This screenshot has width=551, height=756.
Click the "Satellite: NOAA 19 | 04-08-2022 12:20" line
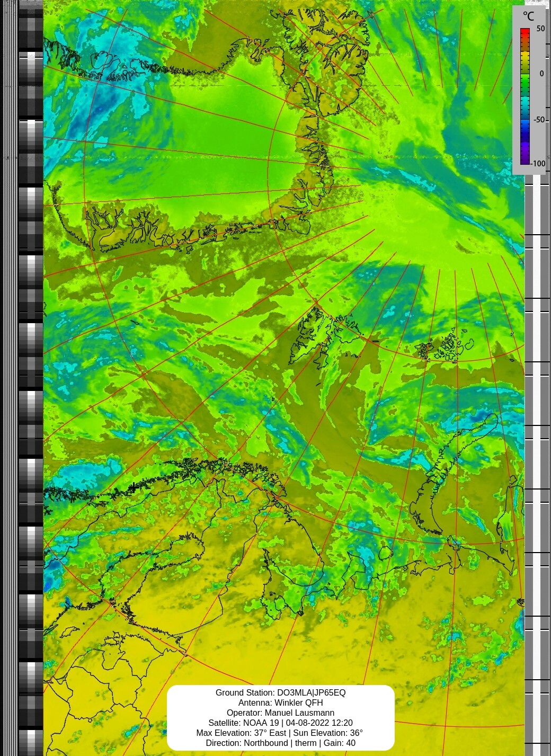tap(280, 723)
